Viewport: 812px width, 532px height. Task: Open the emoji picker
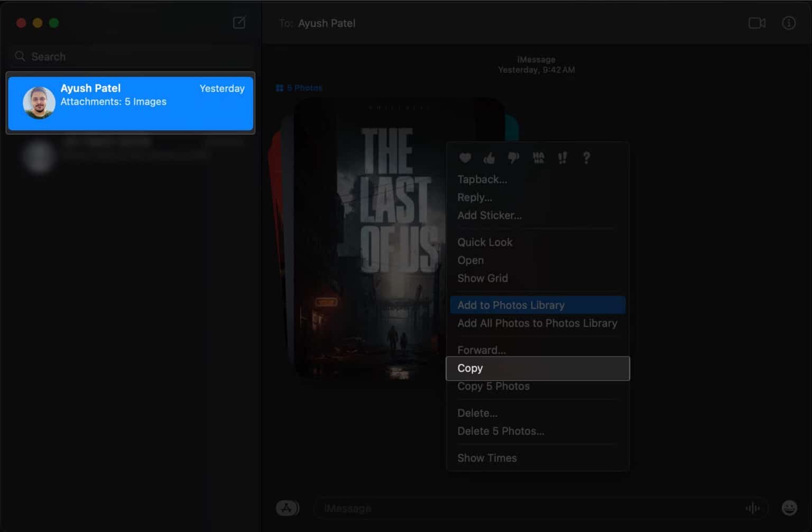[790, 508]
